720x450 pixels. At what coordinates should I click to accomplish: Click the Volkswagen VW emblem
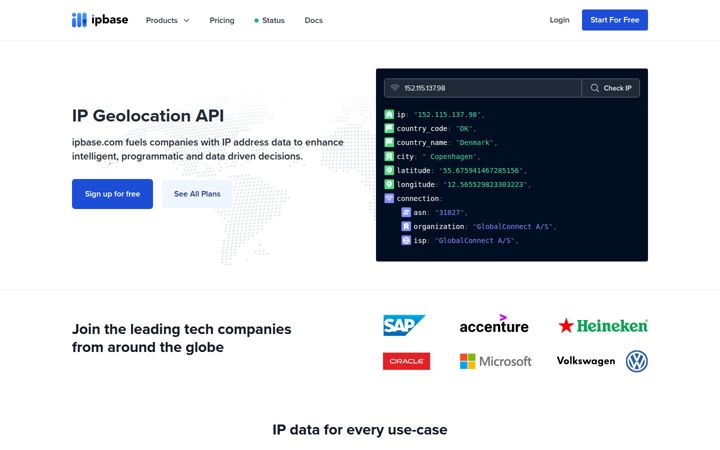point(636,361)
